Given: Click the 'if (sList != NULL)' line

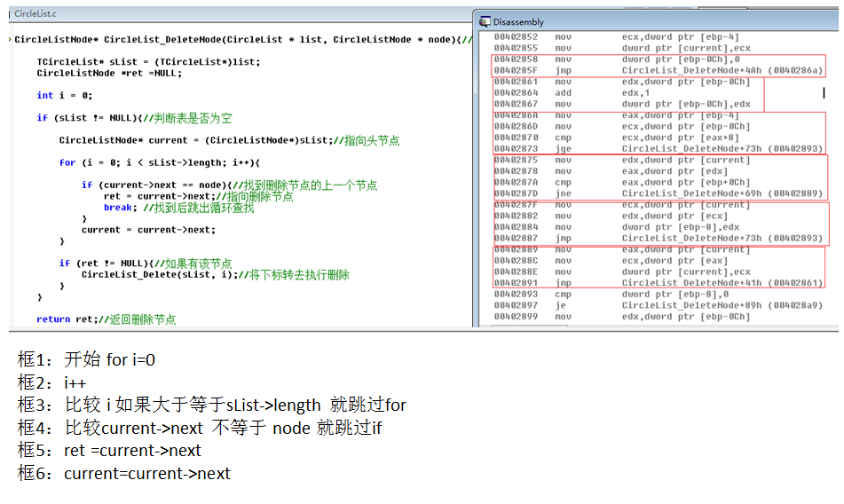Looking at the screenshot, I should (135, 118).
